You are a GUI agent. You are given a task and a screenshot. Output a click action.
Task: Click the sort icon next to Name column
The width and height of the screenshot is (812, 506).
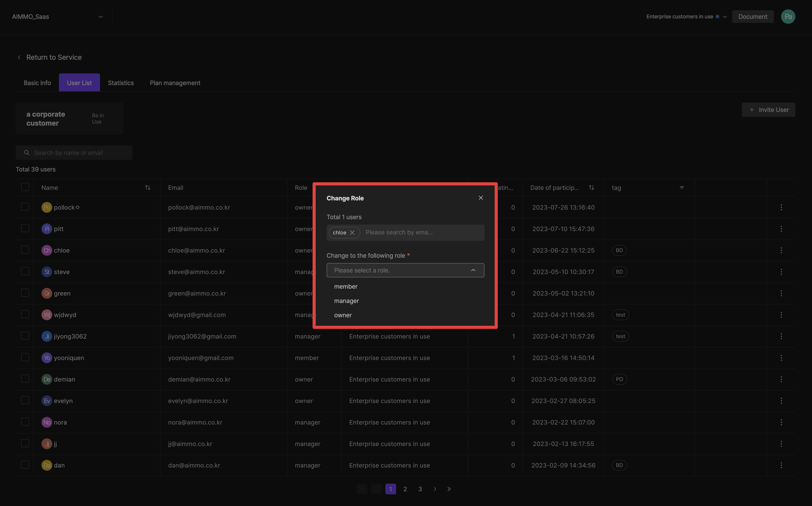pyautogui.click(x=148, y=188)
